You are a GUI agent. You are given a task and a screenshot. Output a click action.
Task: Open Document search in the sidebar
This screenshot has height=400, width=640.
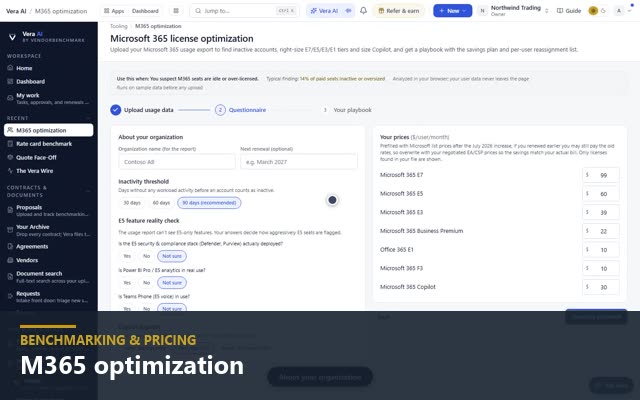(x=49, y=277)
